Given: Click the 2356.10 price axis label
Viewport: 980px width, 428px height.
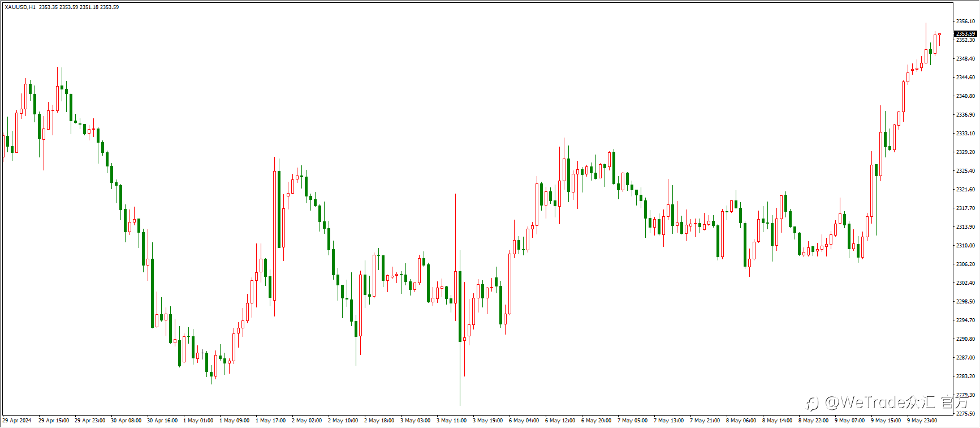Looking at the screenshot, I should (965, 22).
